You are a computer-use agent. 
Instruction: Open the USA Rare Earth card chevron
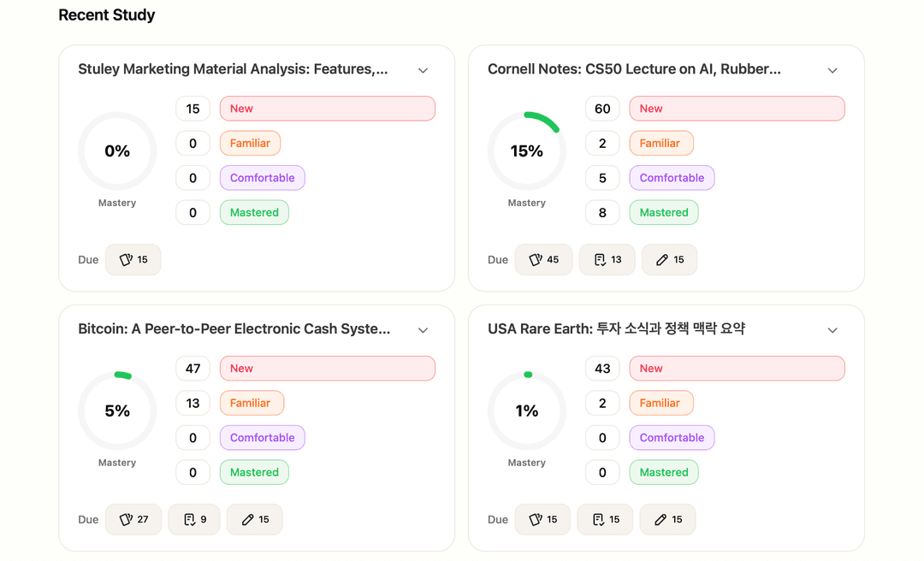pyautogui.click(x=832, y=330)
